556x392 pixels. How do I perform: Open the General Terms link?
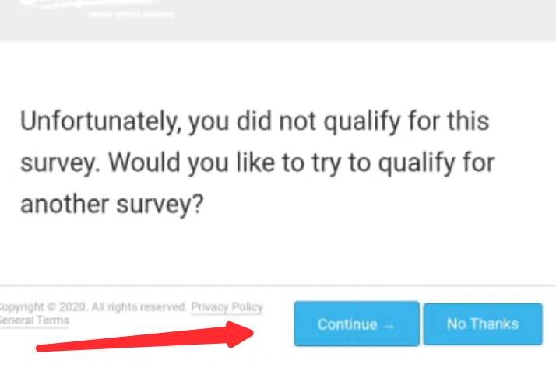click(x=33, y=320)
